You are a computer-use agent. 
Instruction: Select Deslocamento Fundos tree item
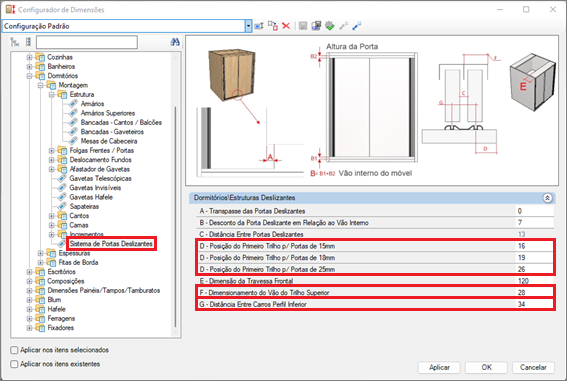point(101,160)
